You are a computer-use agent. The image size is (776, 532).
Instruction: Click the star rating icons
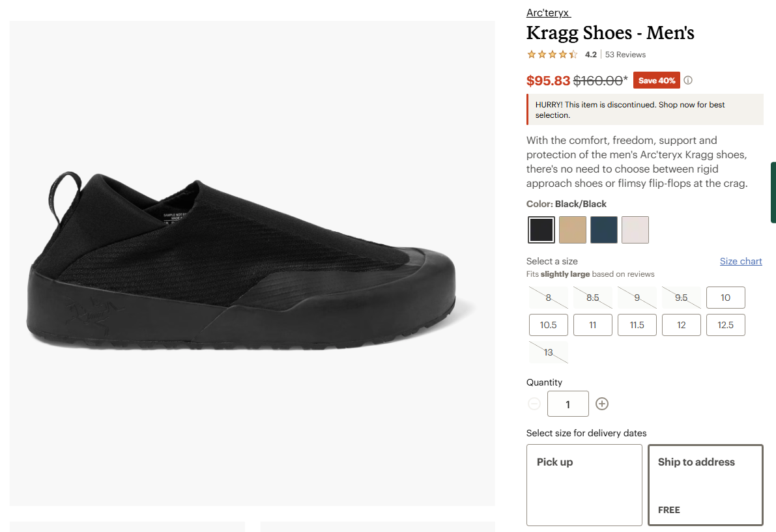552,55
